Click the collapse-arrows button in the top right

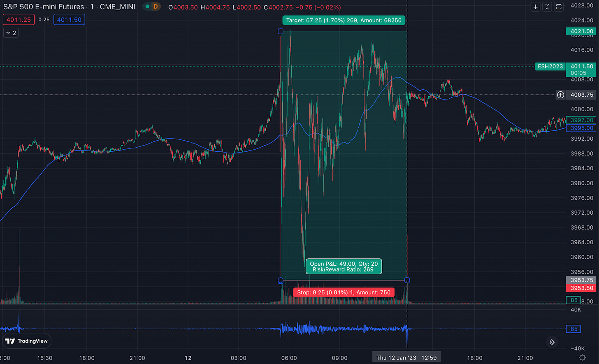[x=547, y=7]
